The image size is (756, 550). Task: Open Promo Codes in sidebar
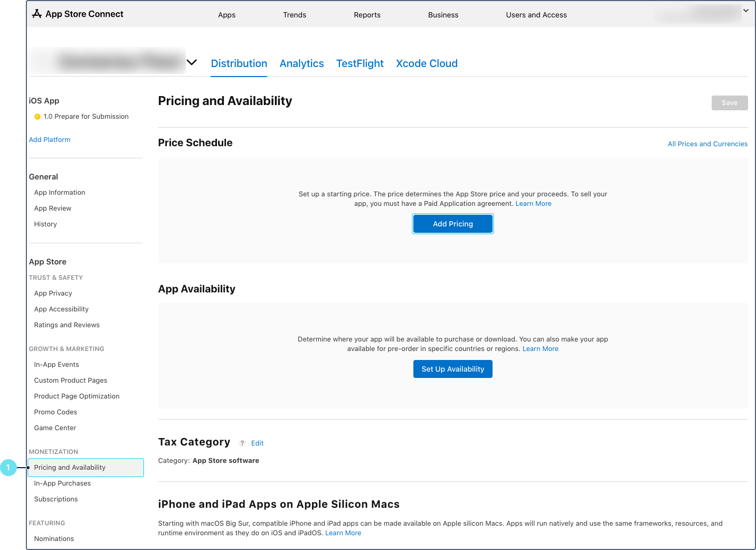coord(55,412)
